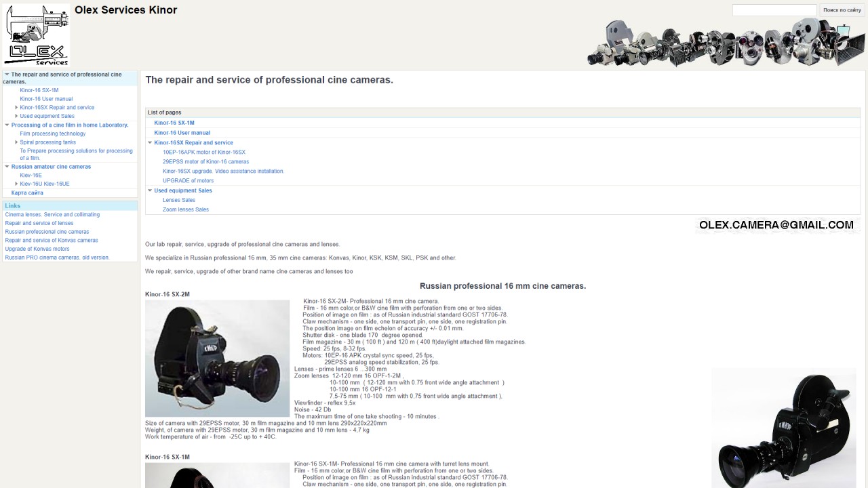The width and height of the screenshot is (868, 488).
Task: Expand sidebar Used equipment Sales arrow
Action: [16, 116]
